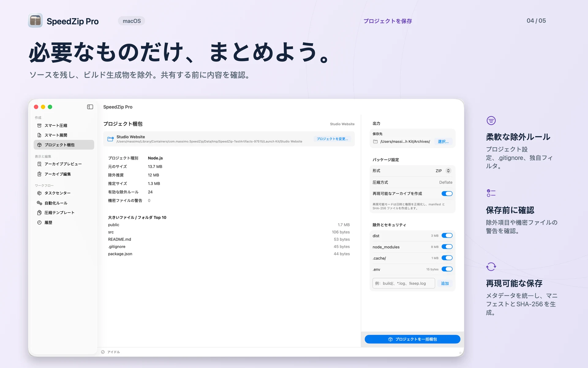
Task: Toggle the sidebar panel icon
Action: pyautogui.click(x=90, y=107)
